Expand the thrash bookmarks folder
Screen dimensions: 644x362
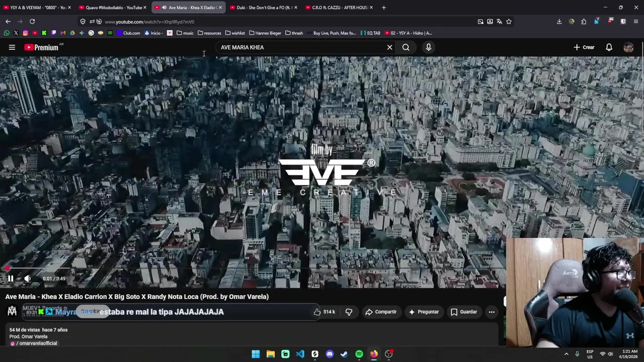(x=294, y=33)
